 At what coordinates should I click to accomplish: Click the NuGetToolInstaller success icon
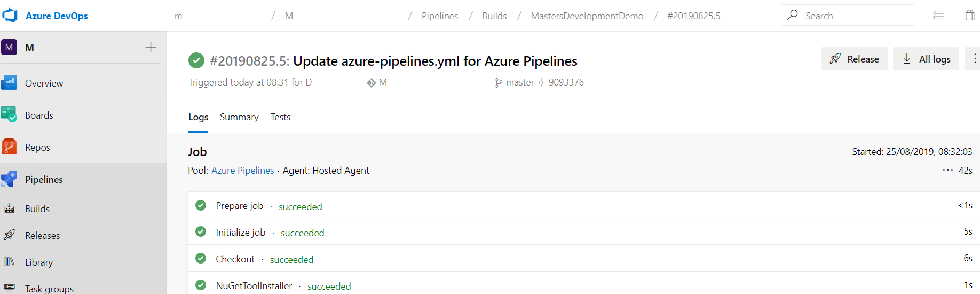201,285
